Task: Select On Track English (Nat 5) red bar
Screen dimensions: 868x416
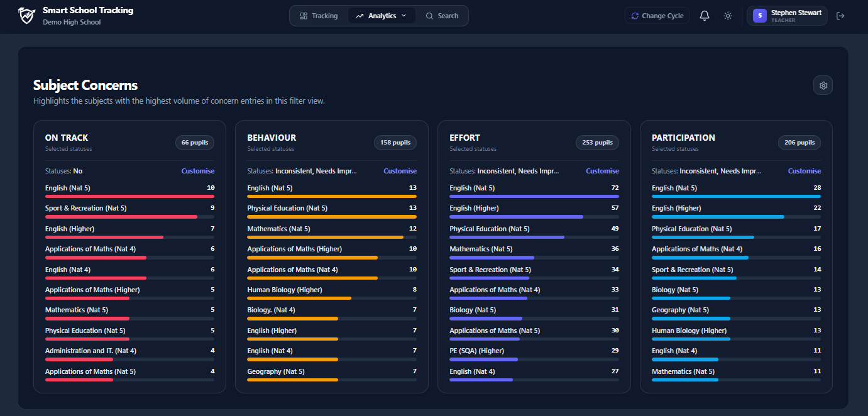Action: coord(129,197)
